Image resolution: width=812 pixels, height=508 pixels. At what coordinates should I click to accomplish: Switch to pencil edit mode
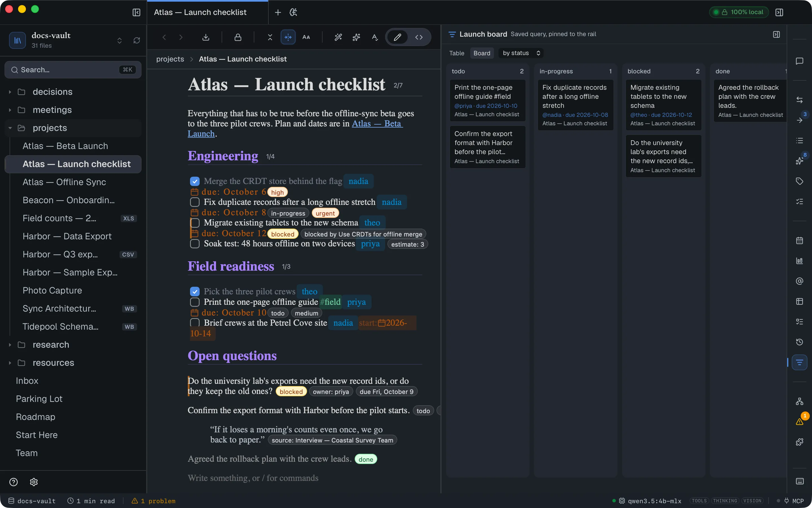click(x=397, y=37)
